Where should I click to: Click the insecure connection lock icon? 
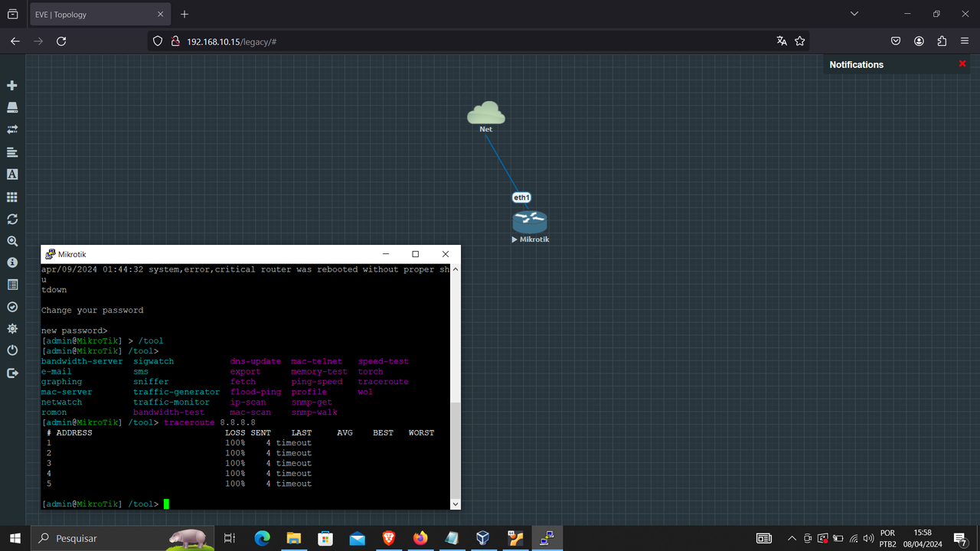[x=175, y=41]
